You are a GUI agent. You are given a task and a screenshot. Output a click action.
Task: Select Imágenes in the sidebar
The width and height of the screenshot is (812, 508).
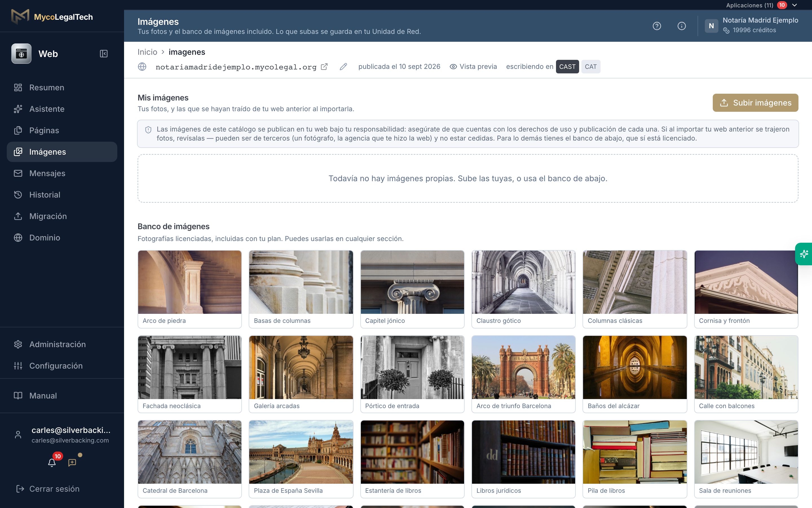pos(62,152)
